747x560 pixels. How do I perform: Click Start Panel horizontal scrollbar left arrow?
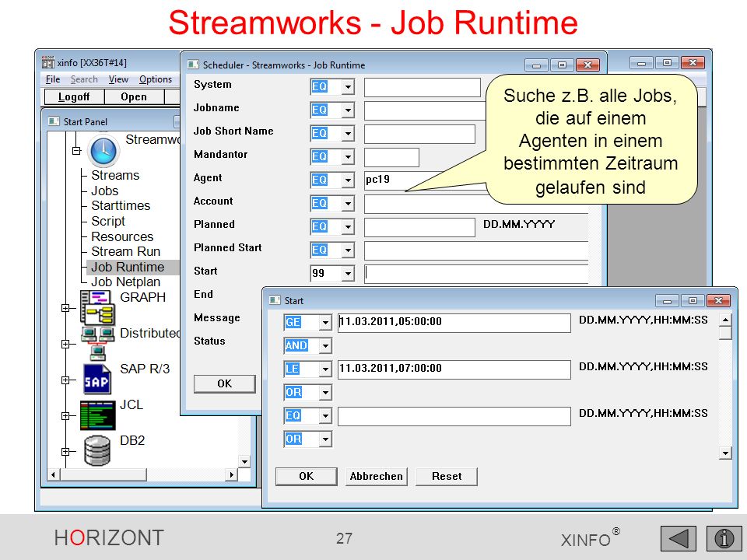click(x=54, y=474)
